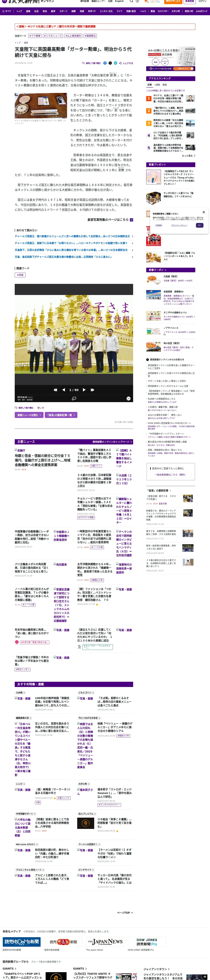This screenshot has width=210, height=980.
Task: Click English link in top header
Action: [x=119, y=1]
